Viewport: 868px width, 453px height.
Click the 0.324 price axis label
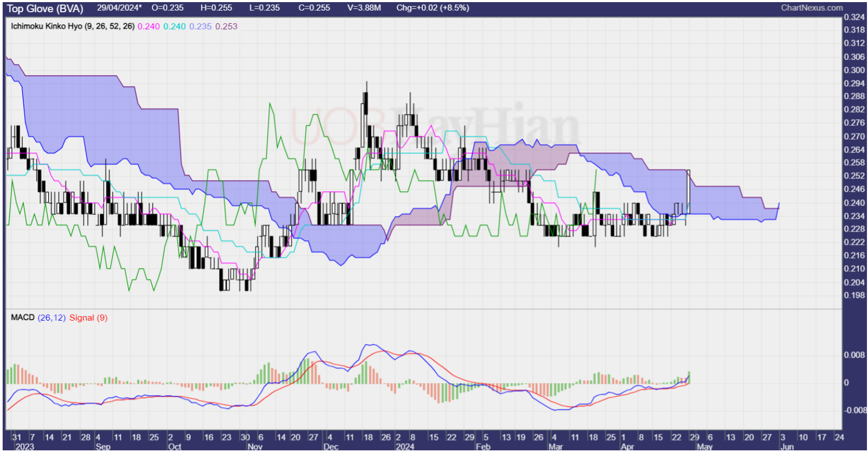point(854,17)
